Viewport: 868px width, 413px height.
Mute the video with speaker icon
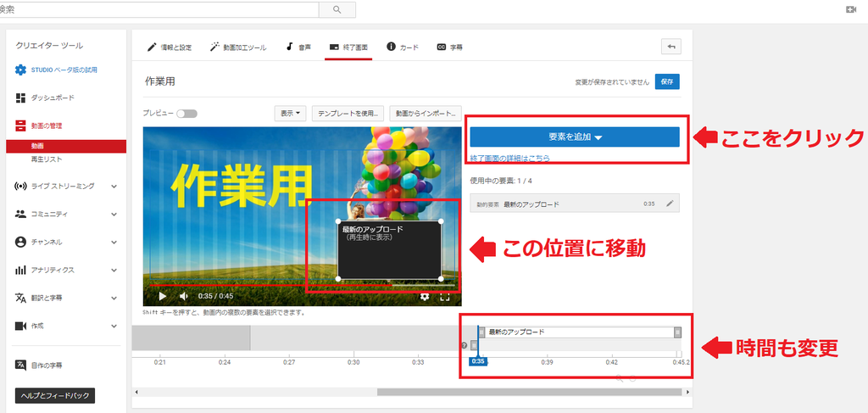[183, 296]
